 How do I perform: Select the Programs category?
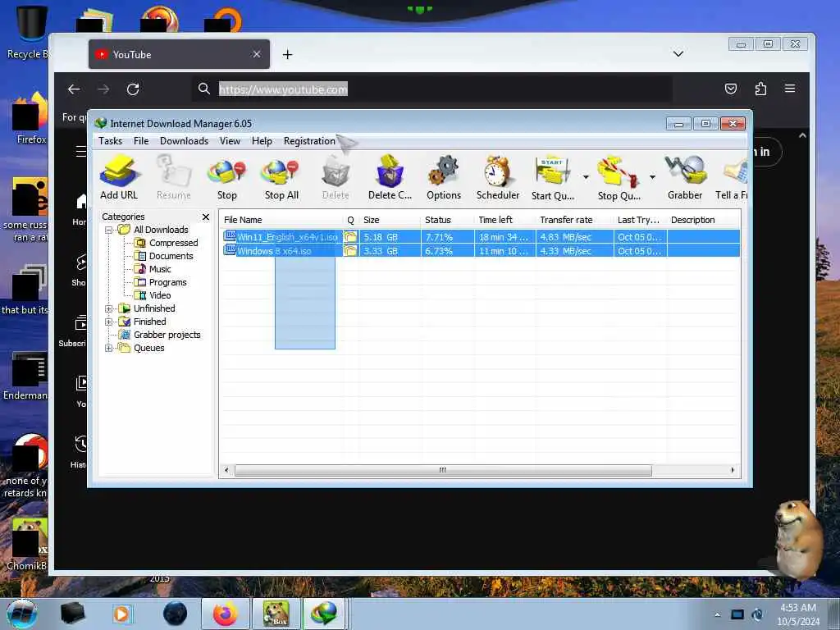(x=167, y=282)
